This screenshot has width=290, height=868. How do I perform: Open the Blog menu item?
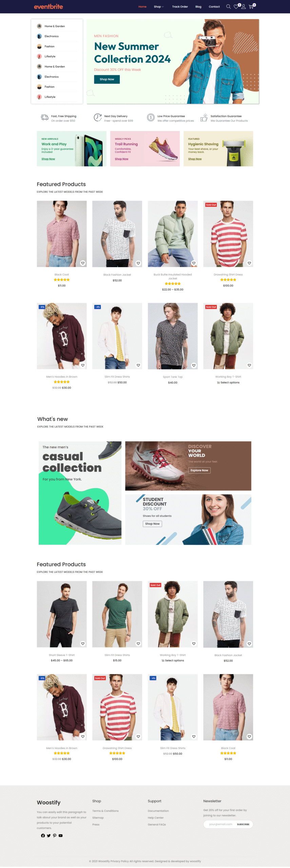coord(198,6)
